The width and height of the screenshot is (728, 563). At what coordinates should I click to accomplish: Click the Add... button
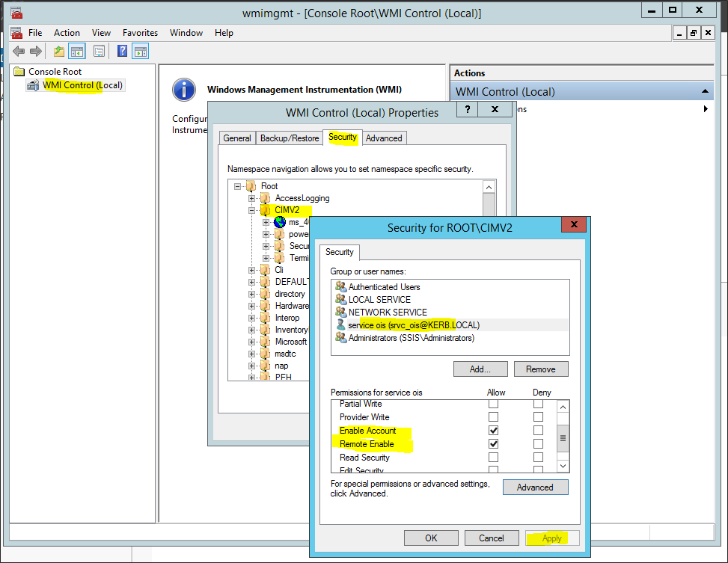480,369
